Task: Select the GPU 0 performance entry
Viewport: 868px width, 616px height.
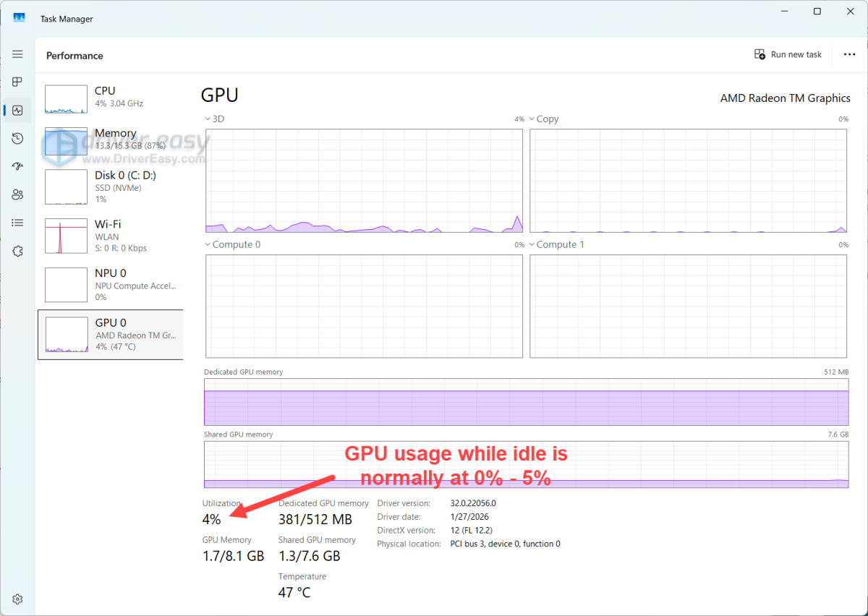Action: (110, 334)
